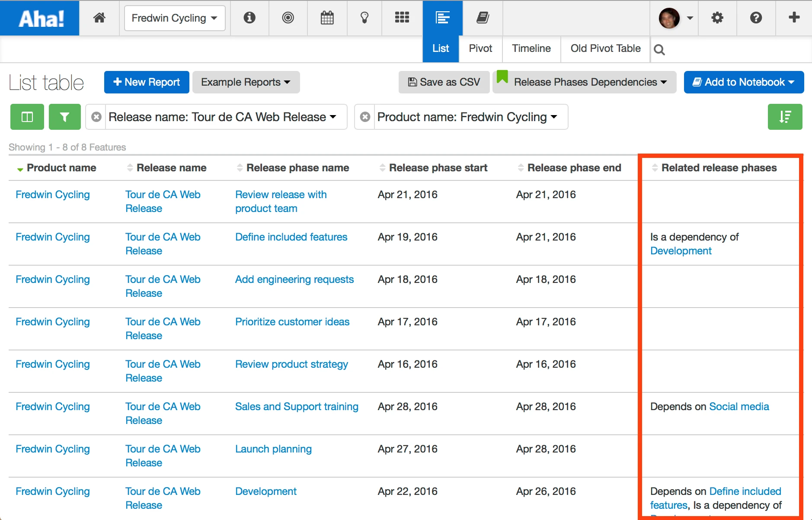This screenshot has height=520, width=812.
Task: Click the New Report button
Action: (x=147, y=82)
